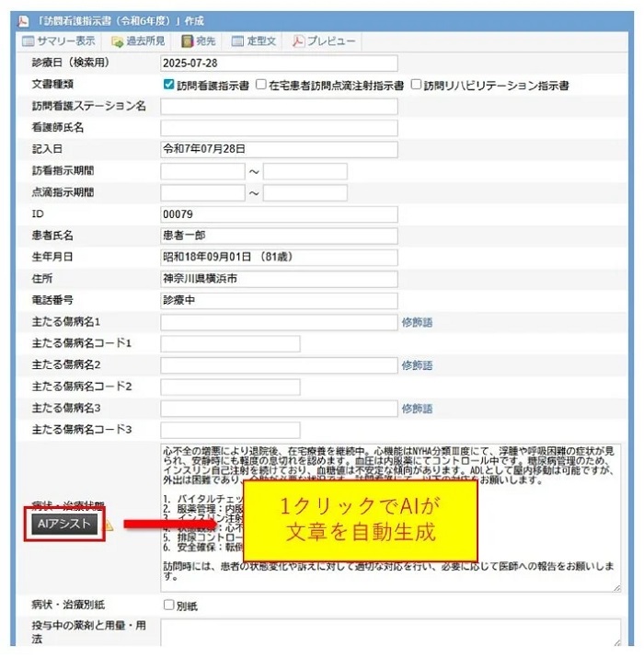Check 訪問リハビリテーション指示書 checkbox
The width and height of the screenshot is (644, 658).
[416, 85]
